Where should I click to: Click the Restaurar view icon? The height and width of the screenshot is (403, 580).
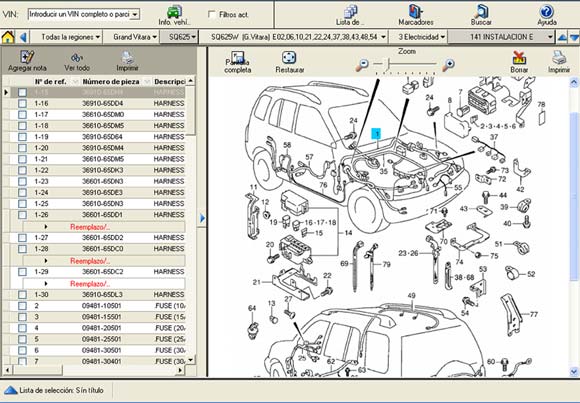[289, 58]
